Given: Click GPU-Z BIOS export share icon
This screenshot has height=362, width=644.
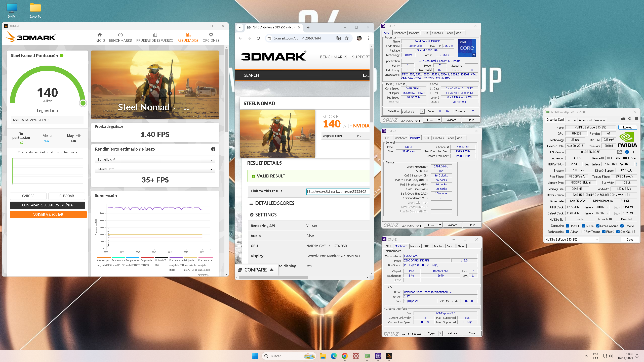Looking at the screenshot, I should 620,152.
